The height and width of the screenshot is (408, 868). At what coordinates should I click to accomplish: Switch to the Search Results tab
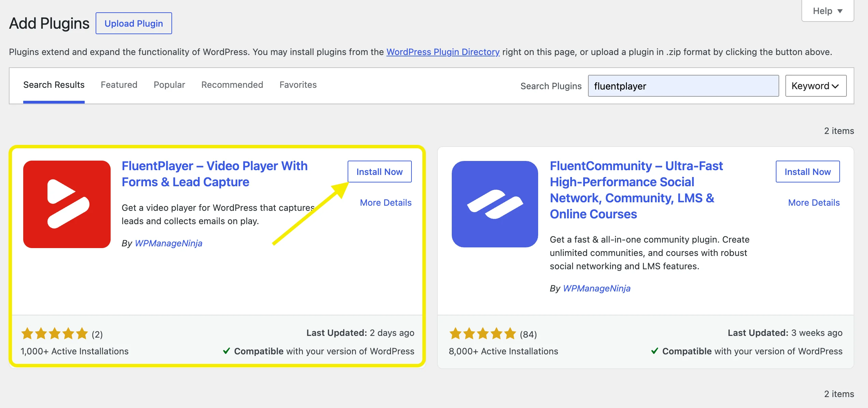pyautogui.click(x=54, y=85)
